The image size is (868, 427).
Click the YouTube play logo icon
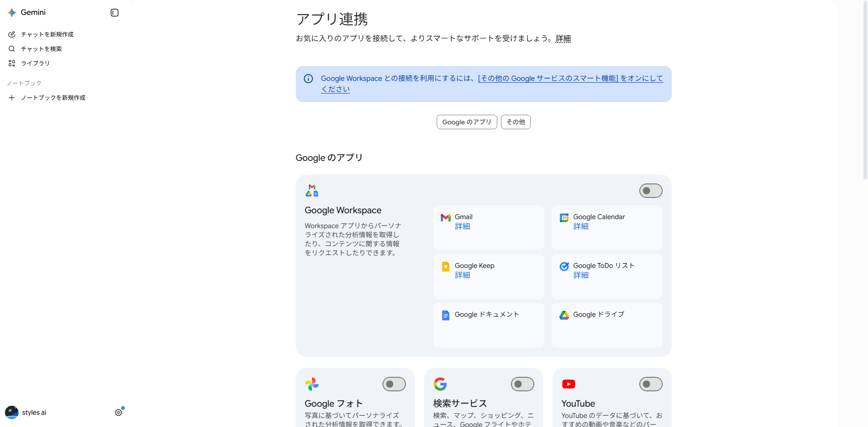[569, 384]
